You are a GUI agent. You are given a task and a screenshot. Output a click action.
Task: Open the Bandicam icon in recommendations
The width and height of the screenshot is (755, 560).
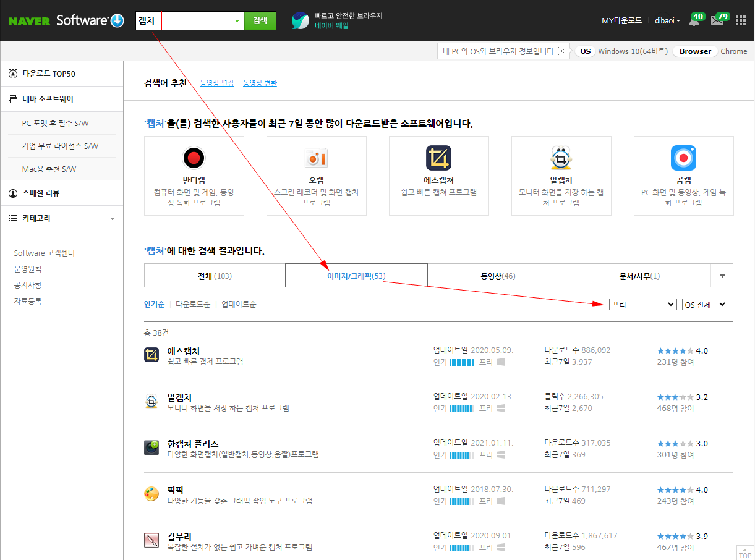click(194, 158)
